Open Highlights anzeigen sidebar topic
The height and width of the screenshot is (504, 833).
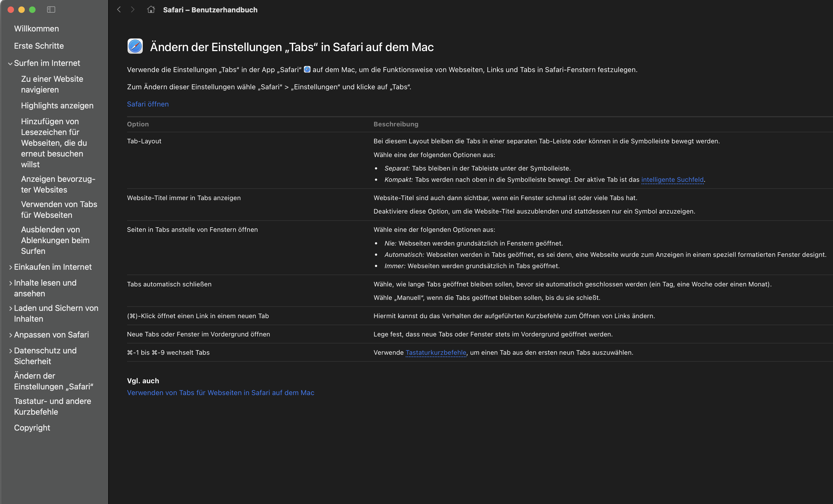point(57,106)
